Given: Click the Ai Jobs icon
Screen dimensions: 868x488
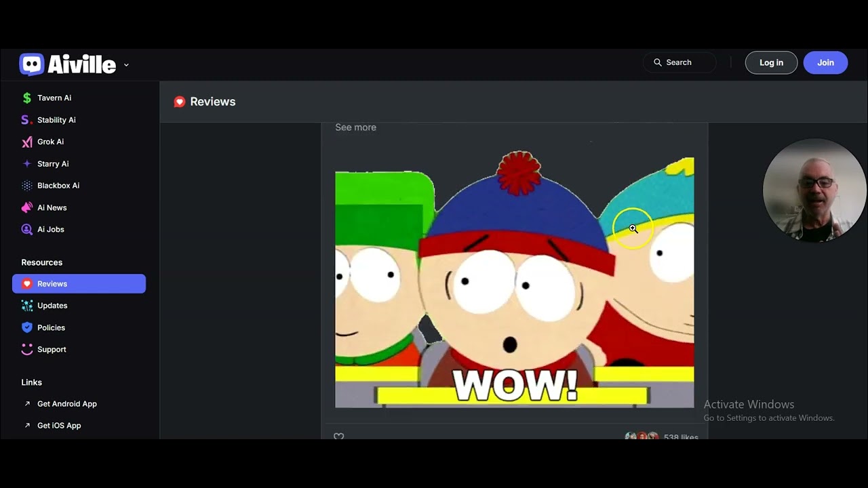Looking at the screenshot, I should tap(27, 229).
